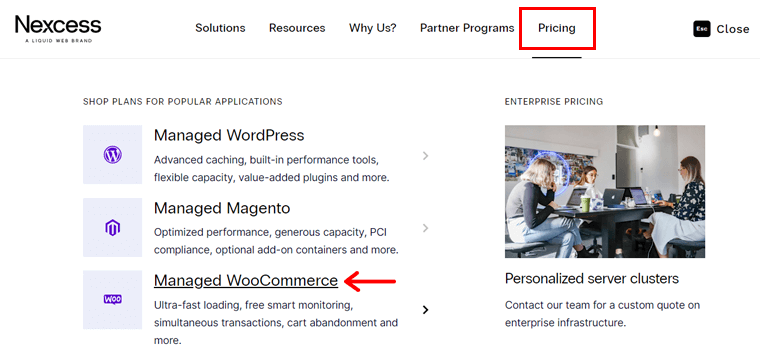Click the WooCommerce Woo icon

point(112,299)
